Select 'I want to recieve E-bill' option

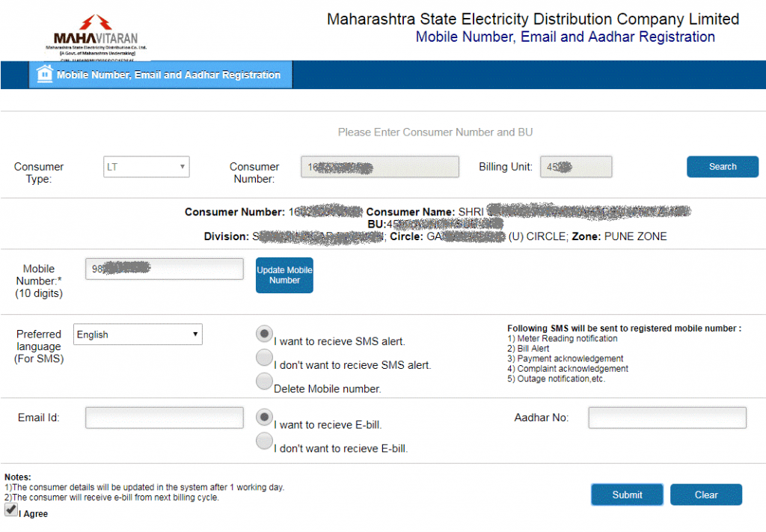coord(264,418)
